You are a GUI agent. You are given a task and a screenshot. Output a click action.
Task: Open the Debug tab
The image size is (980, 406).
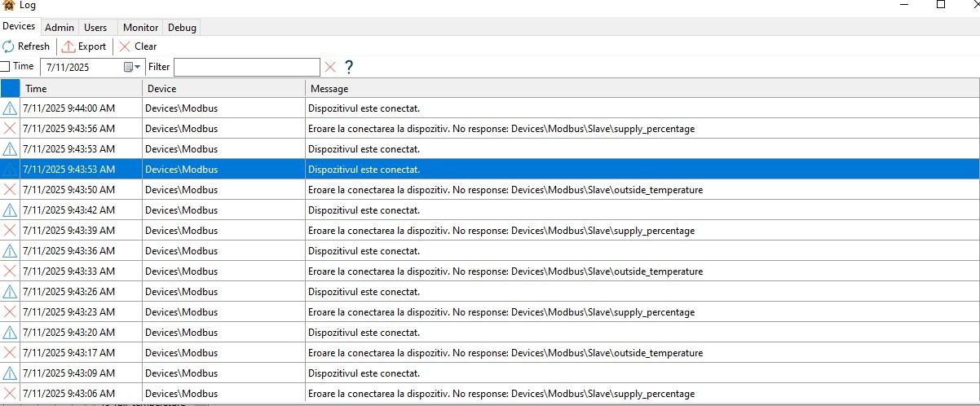pyautogui.click(x=182, y=28)
